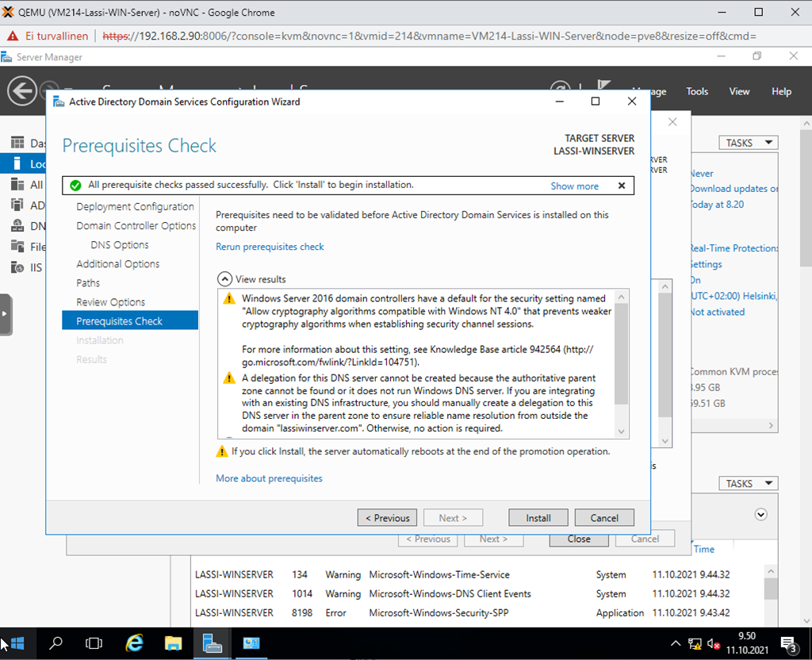Screen dimensions: 812x660
Task: Click the wizard Cancel button
Action: 604,517
